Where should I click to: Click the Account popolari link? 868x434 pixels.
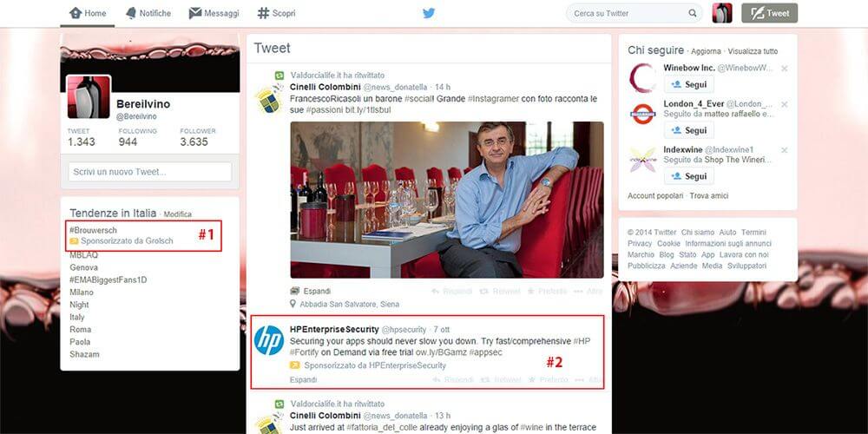click(x=655, y=196)
